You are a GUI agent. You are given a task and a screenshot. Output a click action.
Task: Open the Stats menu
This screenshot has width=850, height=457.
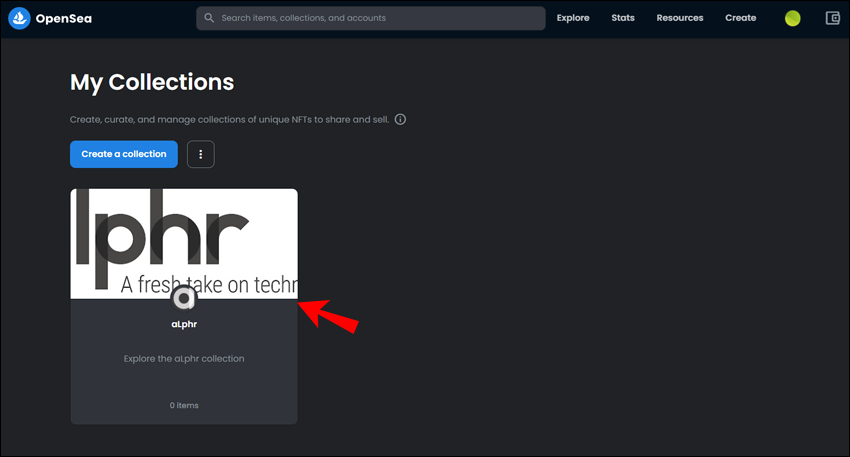pos(623,18)
